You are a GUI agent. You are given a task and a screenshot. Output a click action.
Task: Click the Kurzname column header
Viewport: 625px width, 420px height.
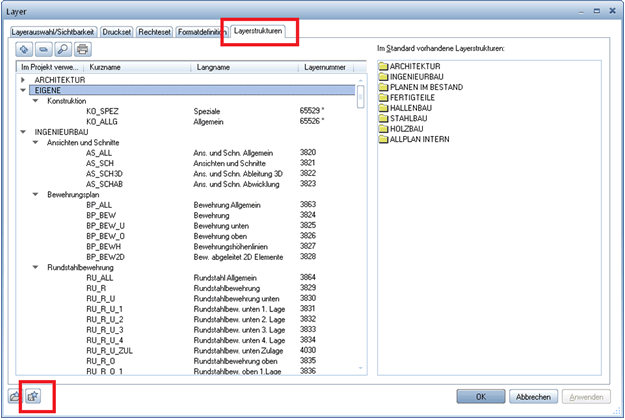coord(137,67)
